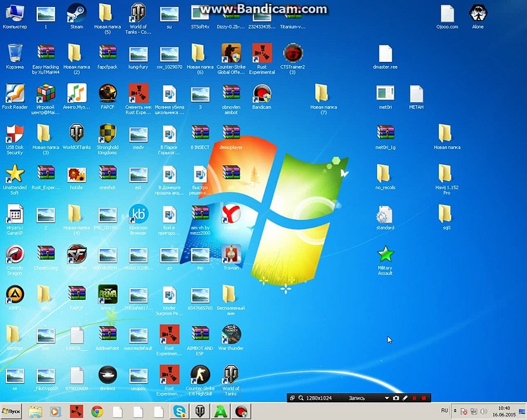Open Играть! GameXP shortcut
Image resolution: width=527 pixels, height=420 pixels.
point(15,220)
